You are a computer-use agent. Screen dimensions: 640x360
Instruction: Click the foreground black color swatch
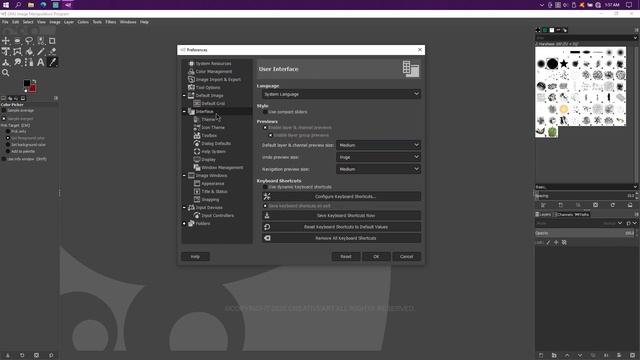pyautogui.click(x=27, y=83)
